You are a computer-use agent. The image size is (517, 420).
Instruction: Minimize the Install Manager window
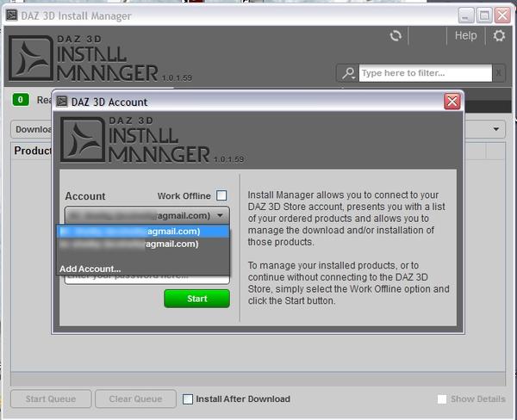[466, 15]
